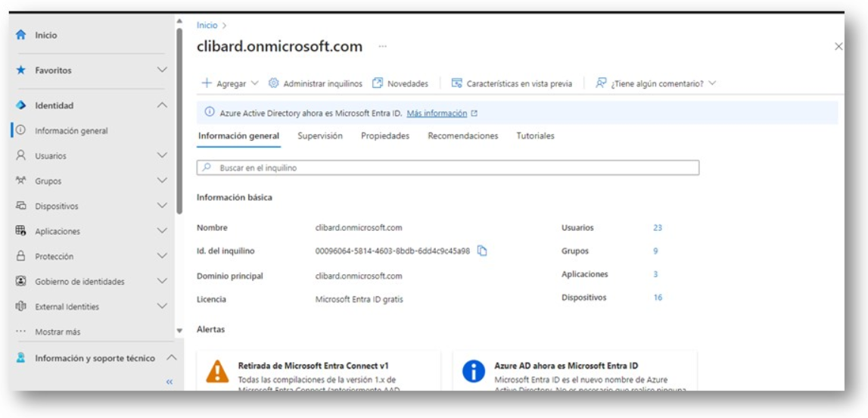Click the Información general info icon
The image size is (868, 418).
21,131
